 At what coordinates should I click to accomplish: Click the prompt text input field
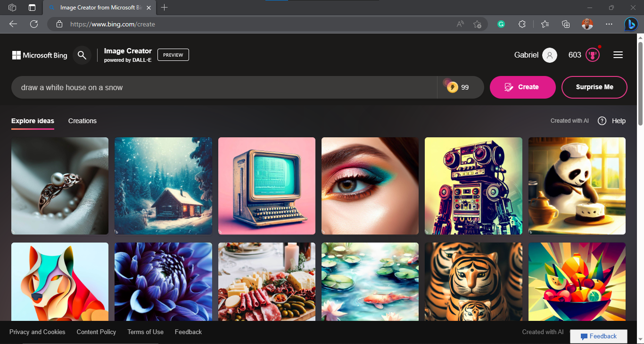(x=224, y=87)
